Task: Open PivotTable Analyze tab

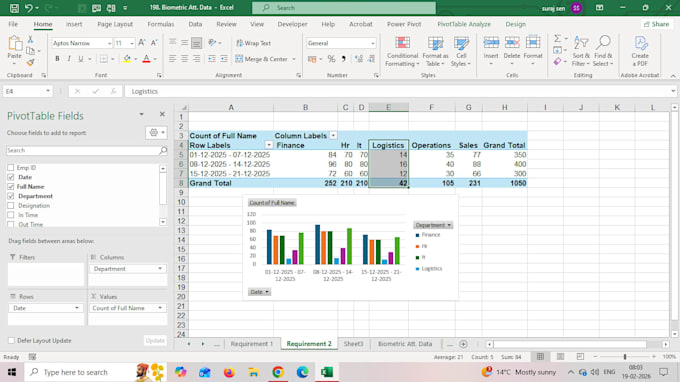Action: pyautogui.click(x=464, y=24)
